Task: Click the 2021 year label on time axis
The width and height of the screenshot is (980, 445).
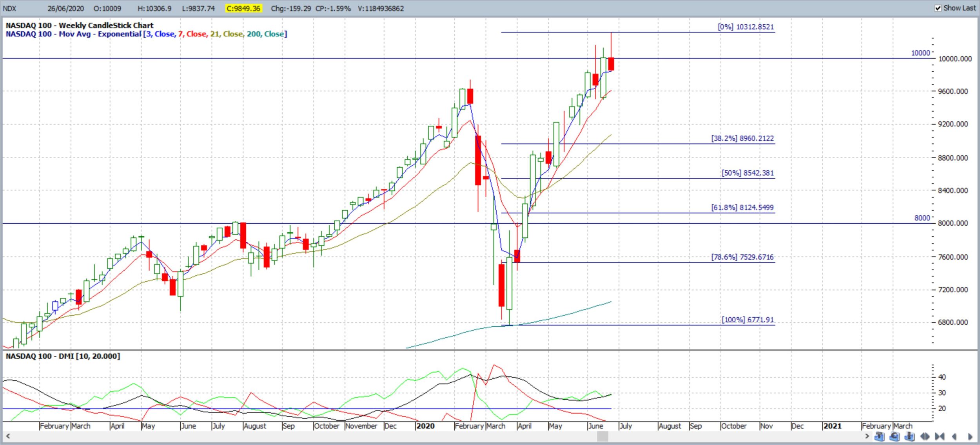Action: pyautogui.click(x=832, y=426)
